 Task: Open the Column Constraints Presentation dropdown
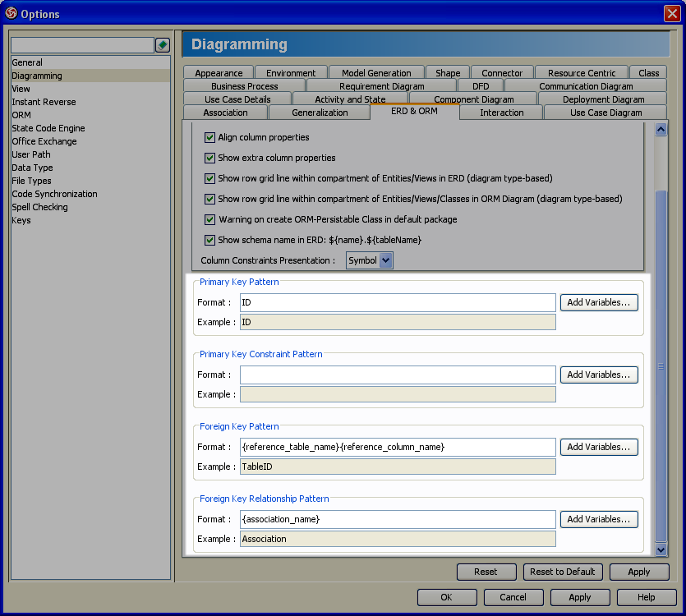pos(383,260)
